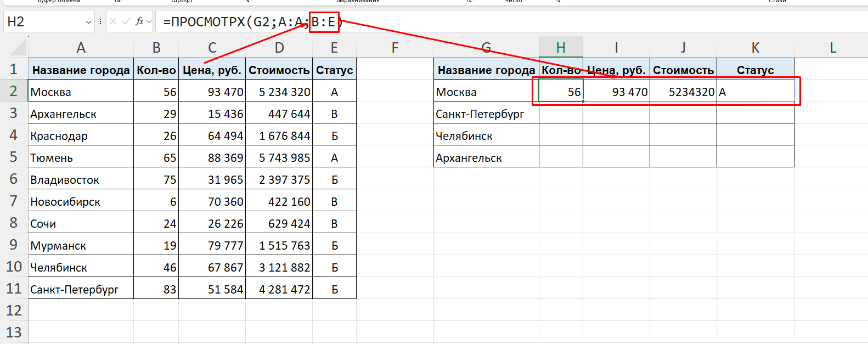Image resolution: width=868 pixels, height=344 pixels.
Task: Click cell 'Сочи'
Action: (x=81, y=223)
